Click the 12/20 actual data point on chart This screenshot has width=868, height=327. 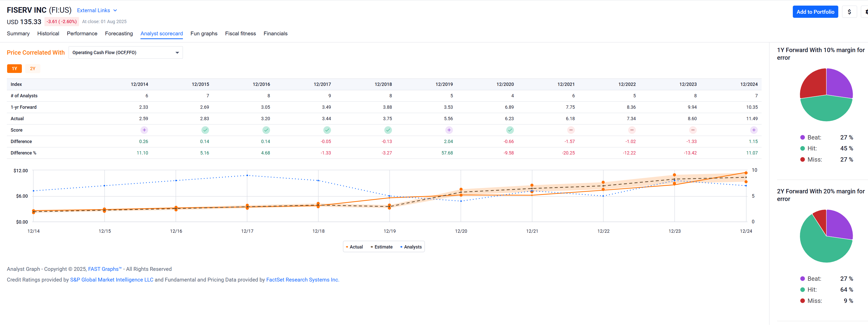pos(461,195)
